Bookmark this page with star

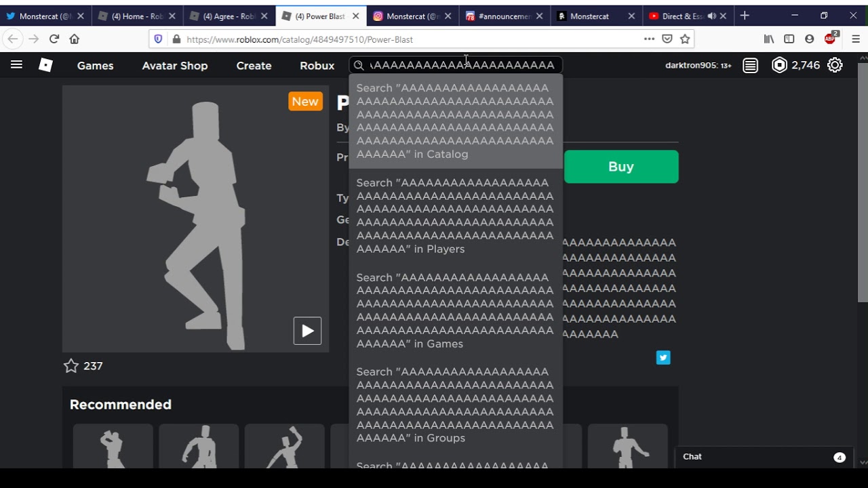click(x=685, y=39)
